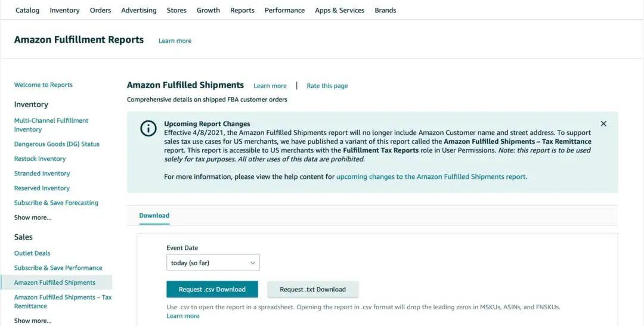Click Learn more below the csv note

coord(183,316)
